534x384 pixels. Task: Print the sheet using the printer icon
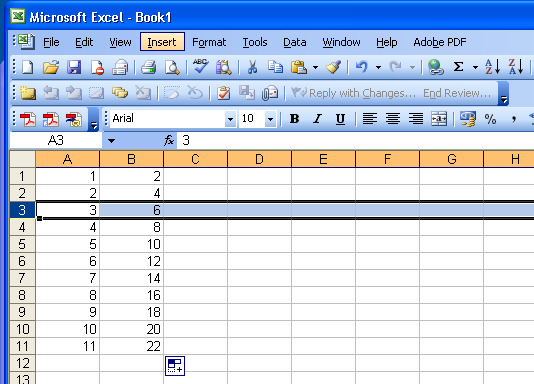pyautogui.click(x=148, y=67)
